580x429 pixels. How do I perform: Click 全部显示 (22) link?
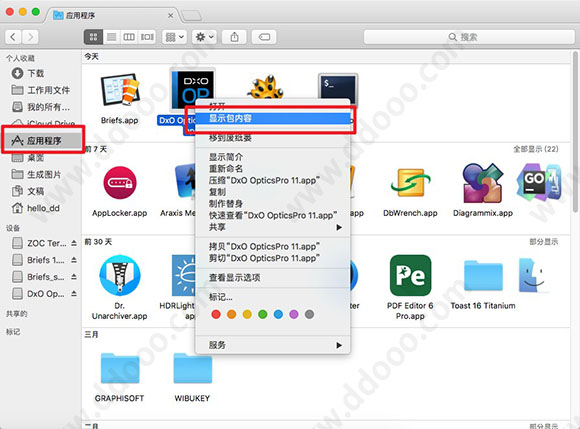pos(536,149)
